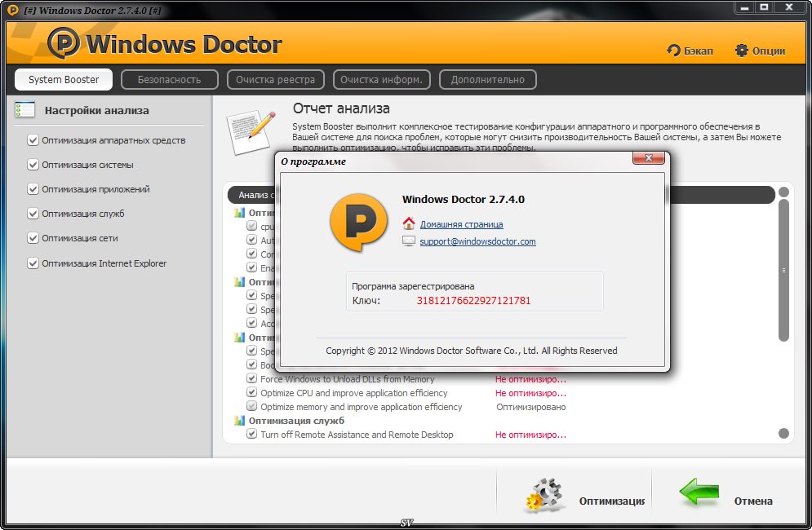Open the Безопасность tab
The width and height of the screenshot is (812, 530).
[170, 80]
